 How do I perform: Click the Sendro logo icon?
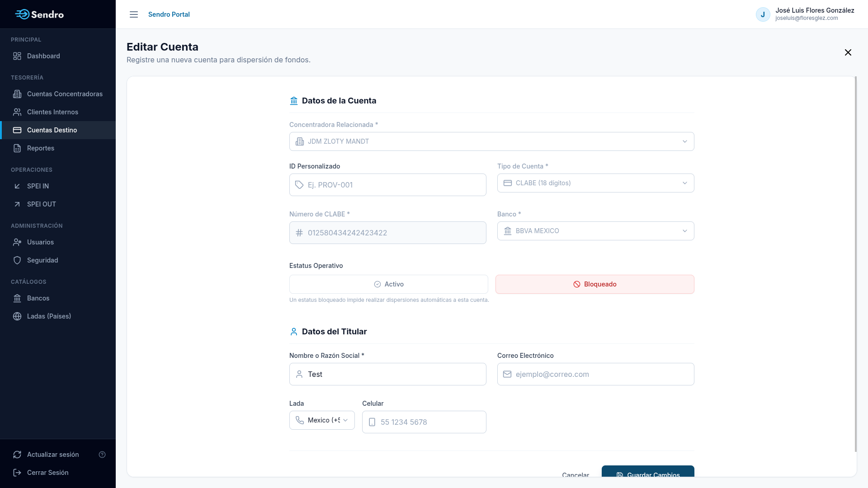[23, 14]
